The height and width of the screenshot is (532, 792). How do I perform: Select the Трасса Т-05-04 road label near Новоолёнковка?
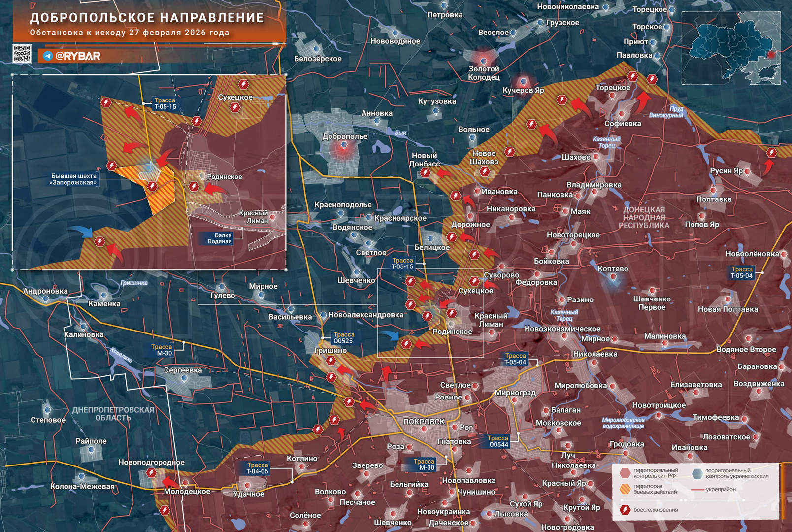(741, 273)
